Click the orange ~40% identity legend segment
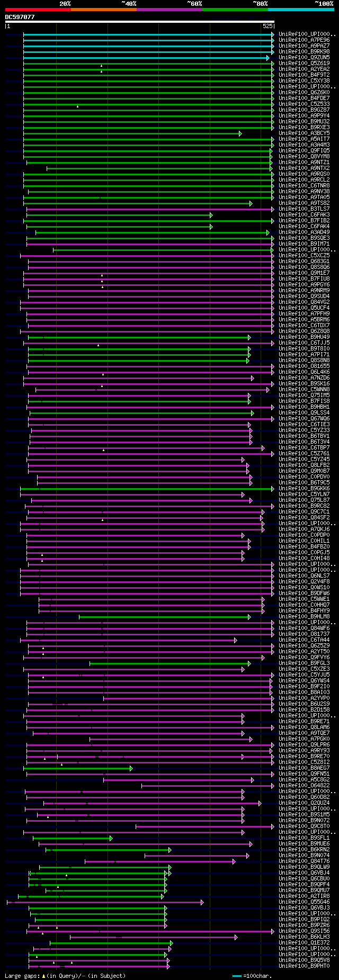 pyautogui.click(x=104, y=10)
